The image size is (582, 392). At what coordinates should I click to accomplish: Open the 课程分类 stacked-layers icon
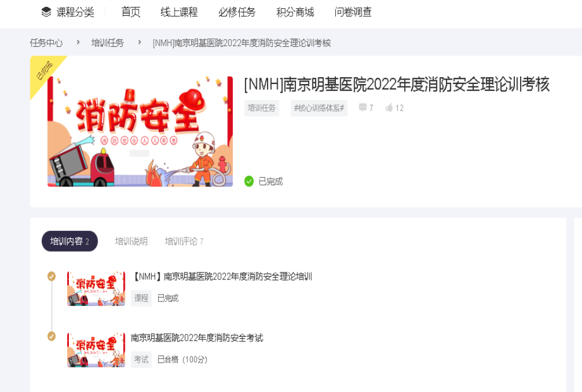[46, 12]
